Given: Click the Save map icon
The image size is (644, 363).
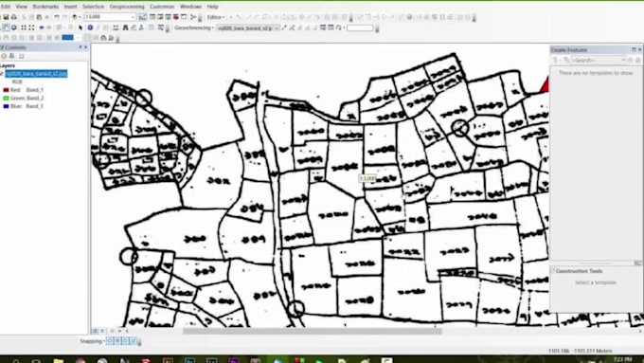Looking at the screenshot, I should [6, 17].
